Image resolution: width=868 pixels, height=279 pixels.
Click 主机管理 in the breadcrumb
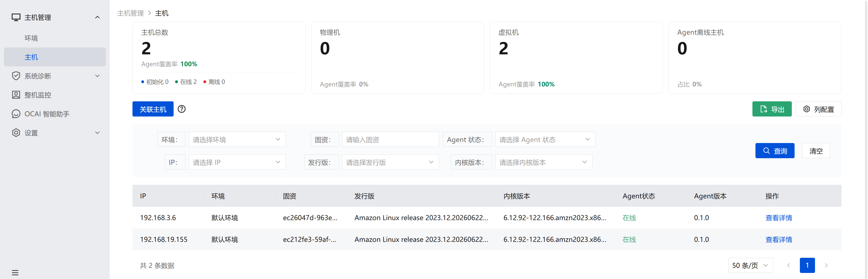click(x=130, y=13)
